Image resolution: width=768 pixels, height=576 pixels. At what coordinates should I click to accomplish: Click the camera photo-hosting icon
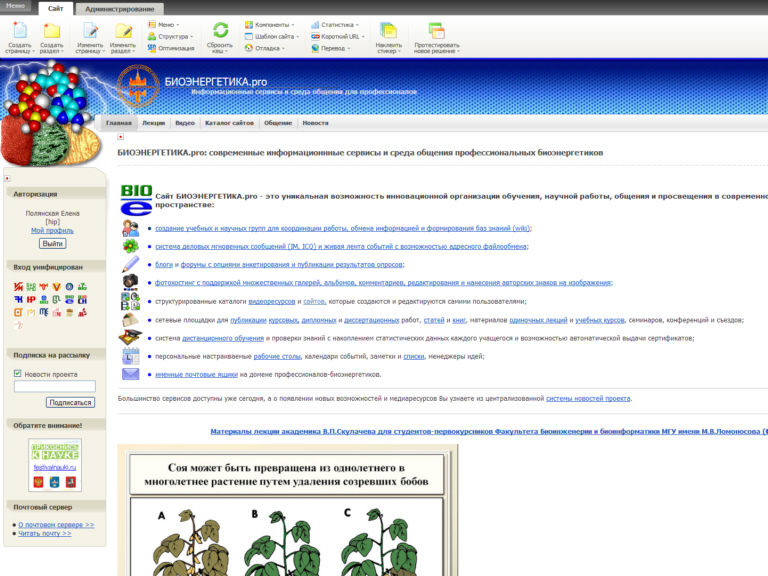[x=130, y=282]
